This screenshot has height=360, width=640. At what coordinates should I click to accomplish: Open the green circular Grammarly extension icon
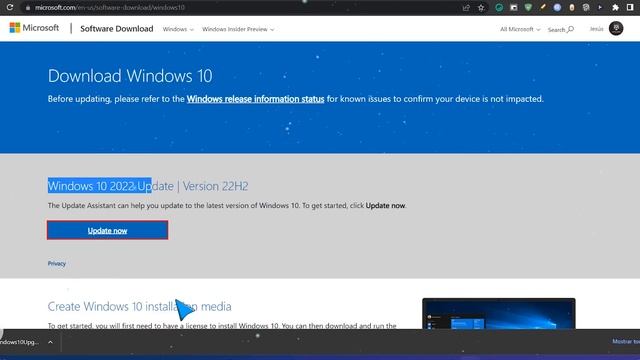click(499, 7)
